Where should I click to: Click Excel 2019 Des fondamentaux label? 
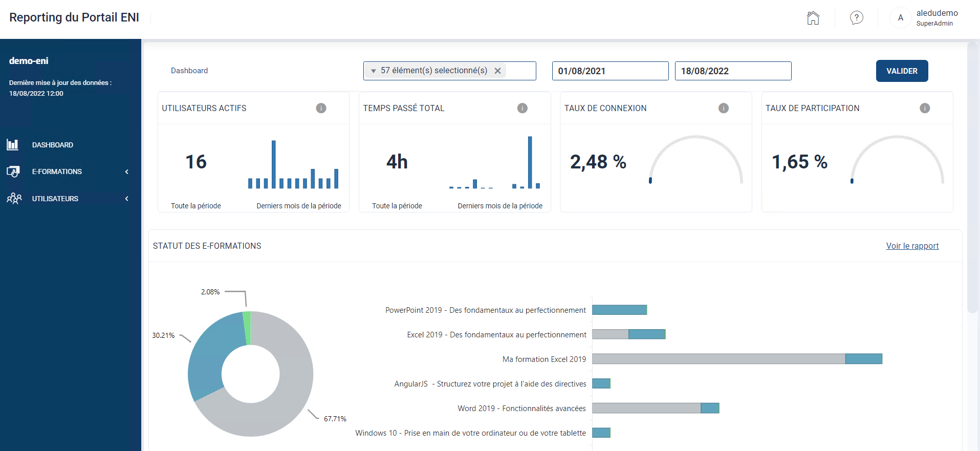pyautogui.click(x=497, y=335)
